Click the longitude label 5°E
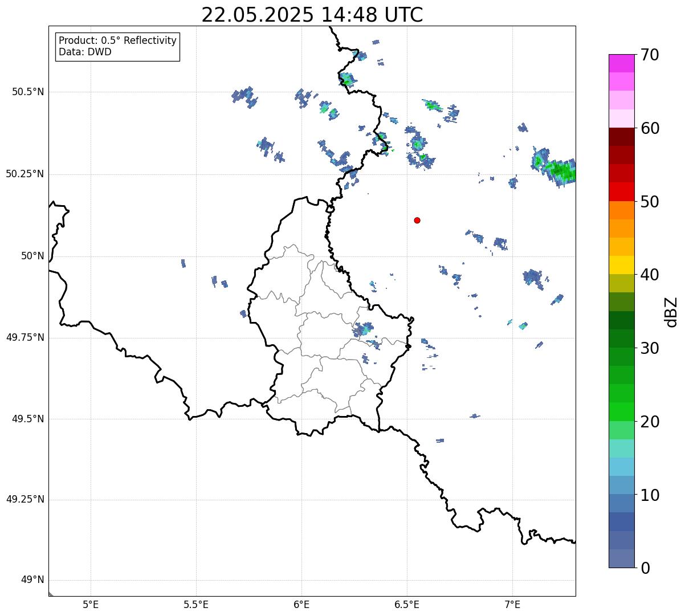 (x=91, y=604)
